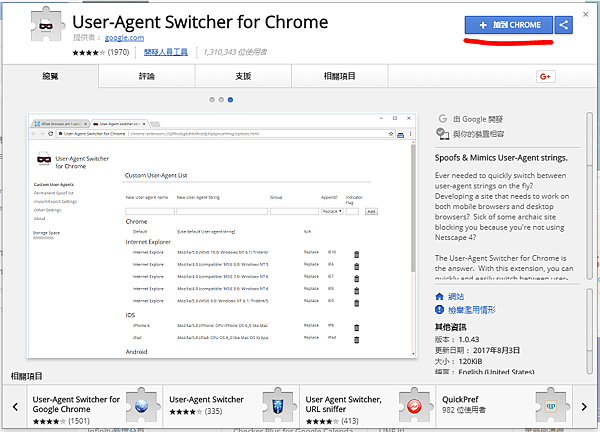
Task: Click the Google+ share button
Action: click(545, 77)
